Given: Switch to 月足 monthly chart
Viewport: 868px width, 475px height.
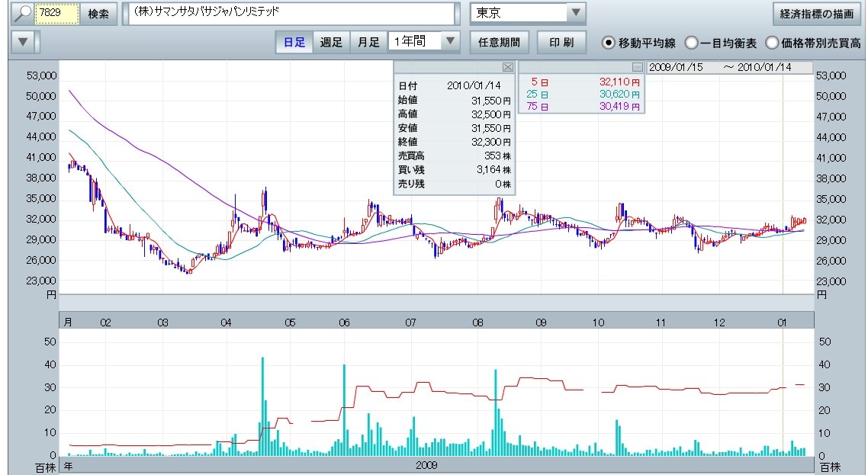Looking at the screenshot, I should [x=368, y=42].
